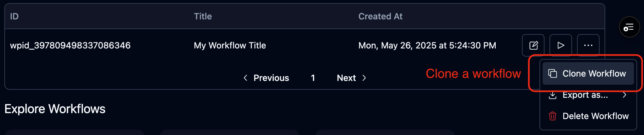
Task: Select page number 1
Action: (x=313, y=78)
